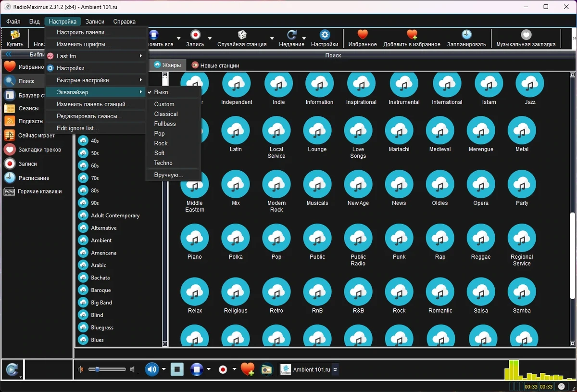Open the Favorites heart icon in toolbar
577x392 pixels.
[363, 35]
